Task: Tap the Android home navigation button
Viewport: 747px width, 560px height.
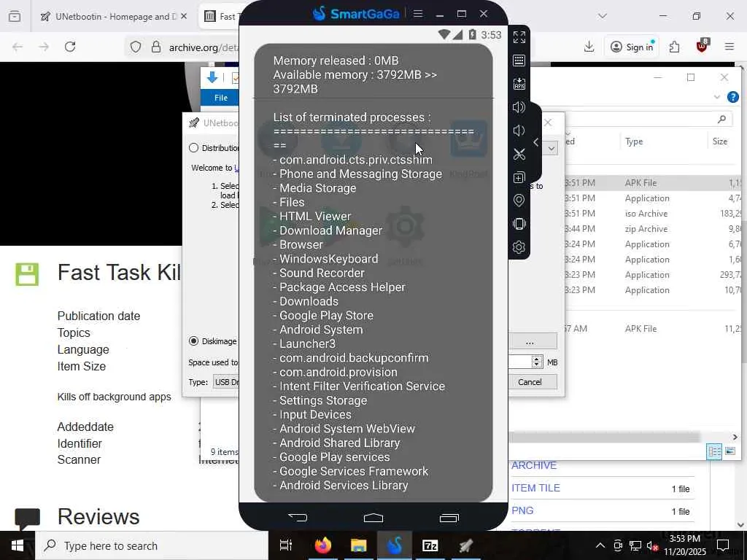Action: point(373,517)
